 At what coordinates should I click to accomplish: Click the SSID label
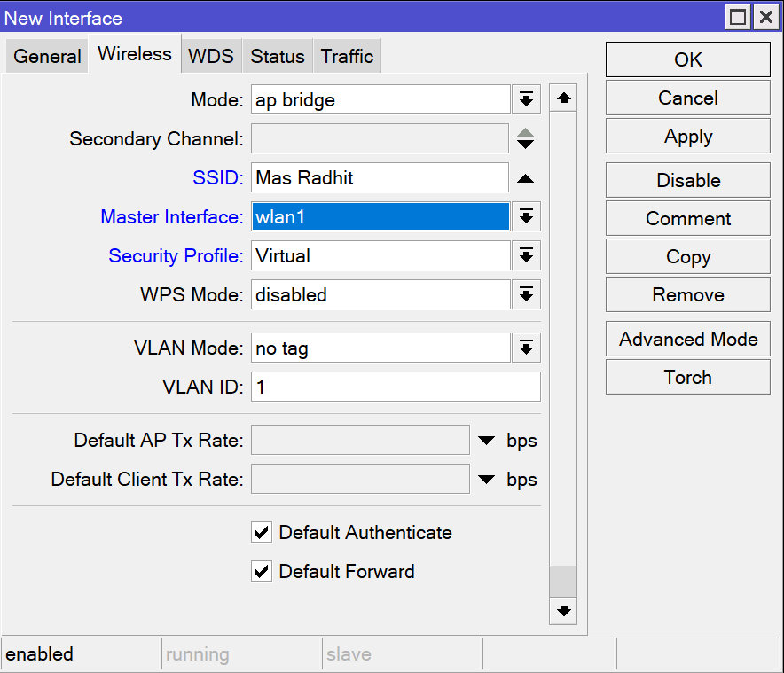(218, 177)
